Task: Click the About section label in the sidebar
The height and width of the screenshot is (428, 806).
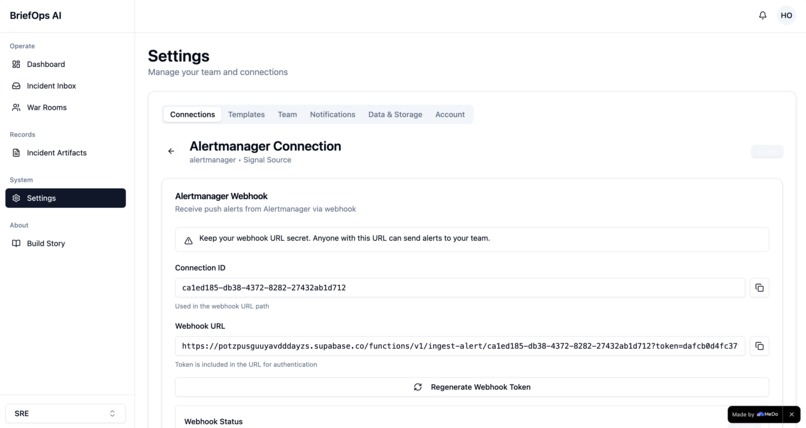Action: 19,225
